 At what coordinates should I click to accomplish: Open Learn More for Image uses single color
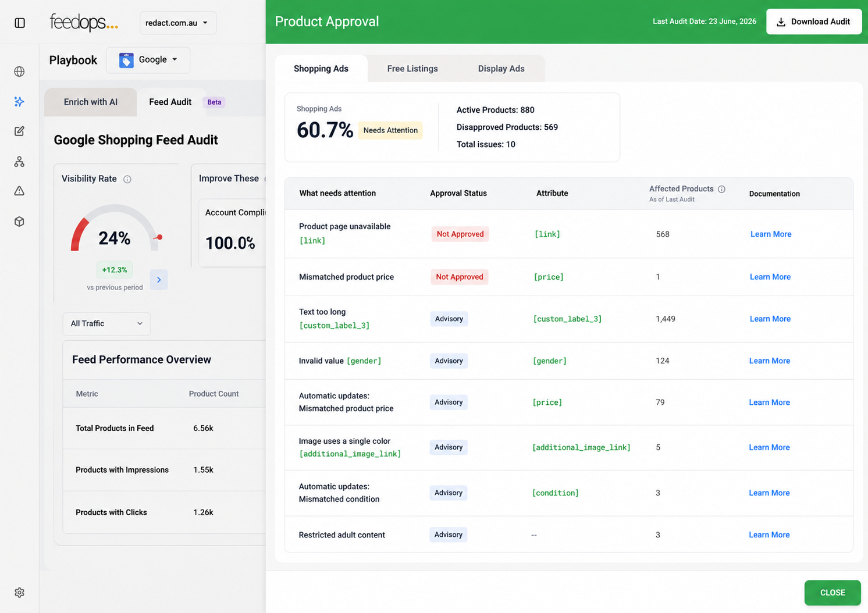pos(769,447)
